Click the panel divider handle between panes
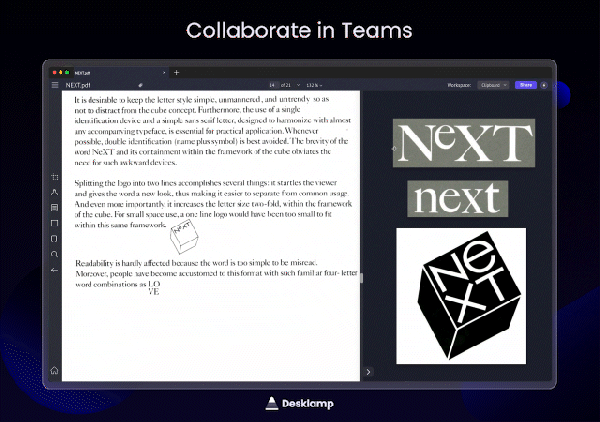This screenshot has width=600, height=422. [x=362, y=278]
